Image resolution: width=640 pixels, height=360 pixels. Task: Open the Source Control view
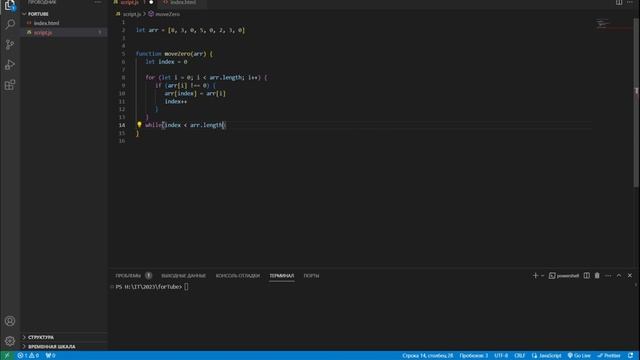[x=10, y=44]
